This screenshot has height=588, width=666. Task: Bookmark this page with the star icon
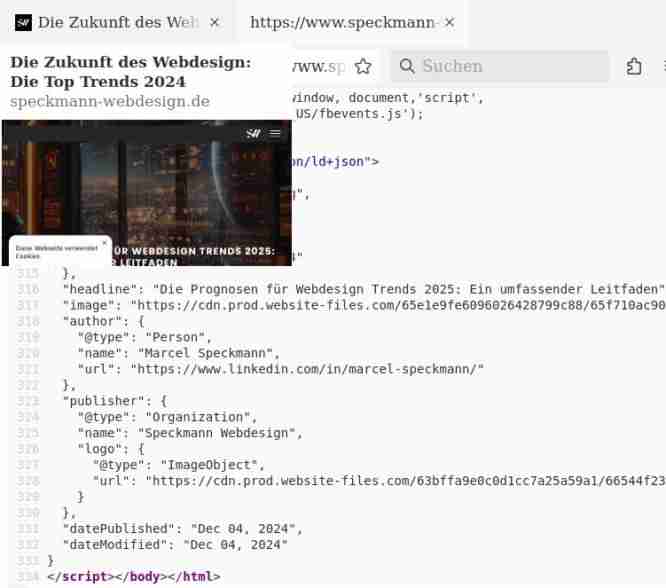(x=363, y=66)
